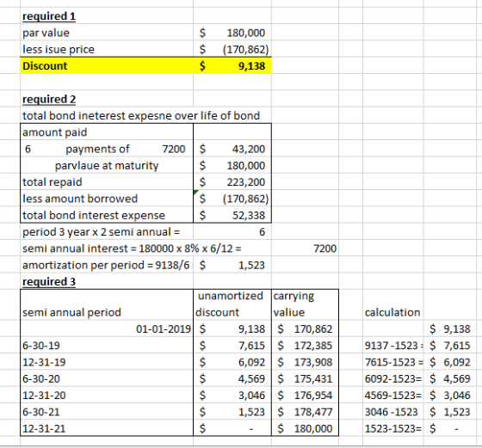Select the 52,338 interest expense value
The height and width of the screenshot is (448, 482).
pos(232,215)
